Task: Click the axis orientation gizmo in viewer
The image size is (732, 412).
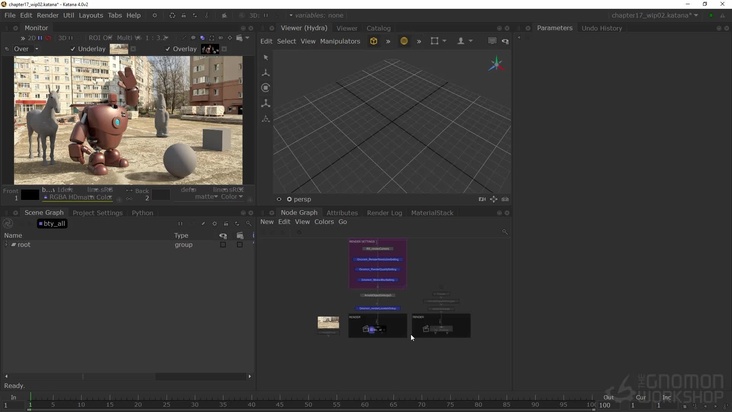Action: (x=496, y=64)
